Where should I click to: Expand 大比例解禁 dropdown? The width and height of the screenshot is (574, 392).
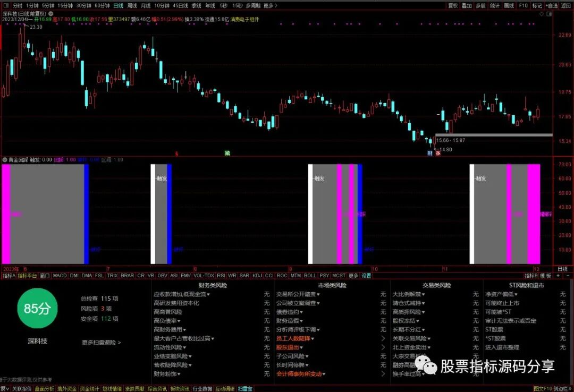click(409, 294)
